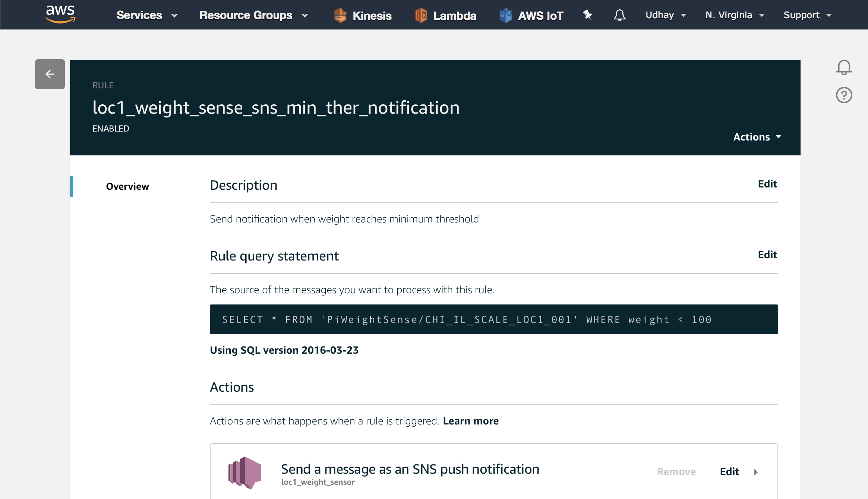
Task: Expand the rule Actions dropdown
Action: pos(757,137)
